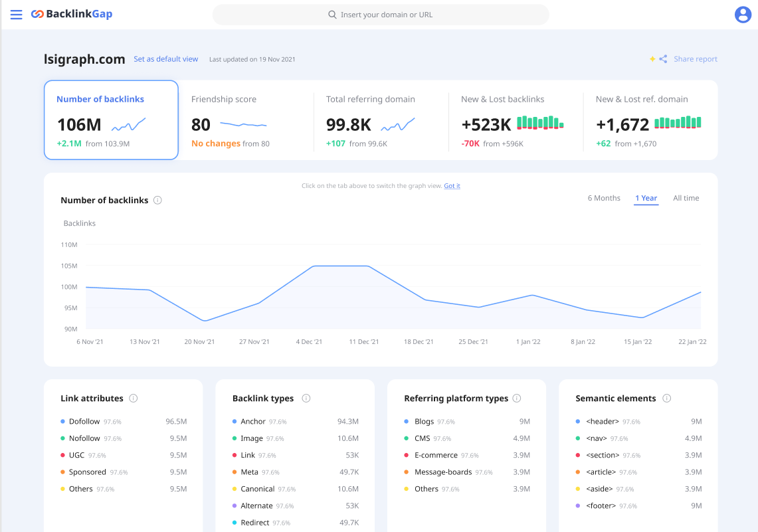Select the Friendship score metric card
This screenshot has height=532, width=758.
pos(246,120)
